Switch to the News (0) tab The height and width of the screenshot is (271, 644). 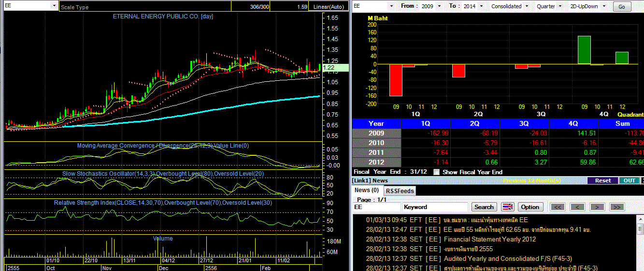pyautogui.click(x=367, y=190)
